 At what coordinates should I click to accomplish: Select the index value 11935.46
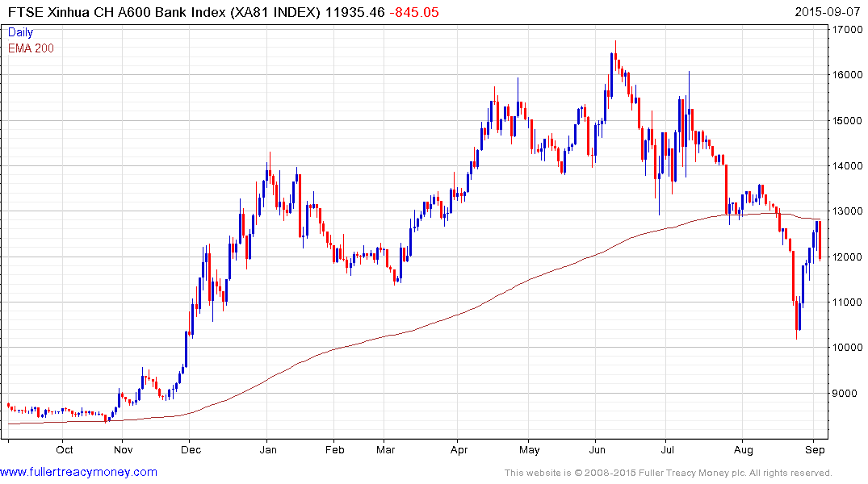[354, 12]
